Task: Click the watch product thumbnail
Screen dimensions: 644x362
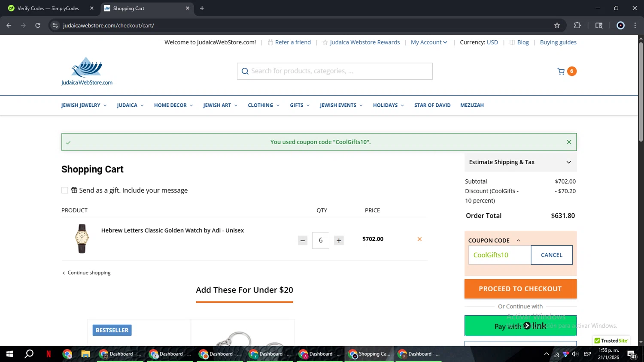Action: coord(82,238)
